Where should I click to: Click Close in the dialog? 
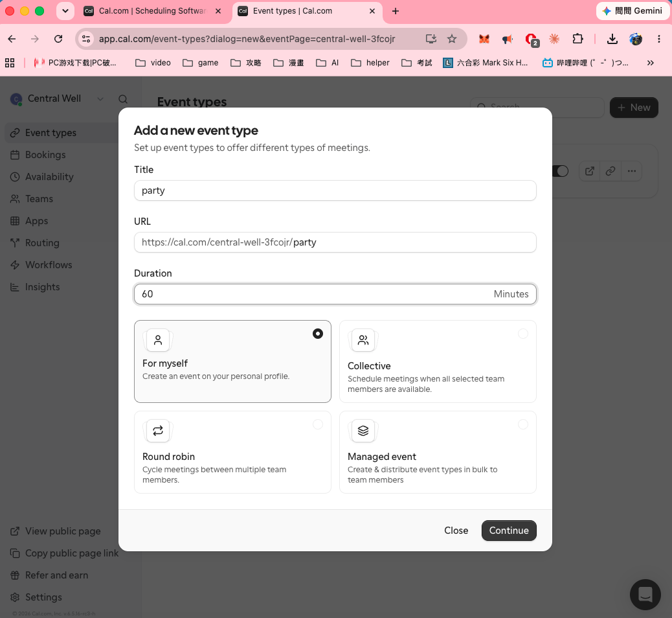(456, 531)
